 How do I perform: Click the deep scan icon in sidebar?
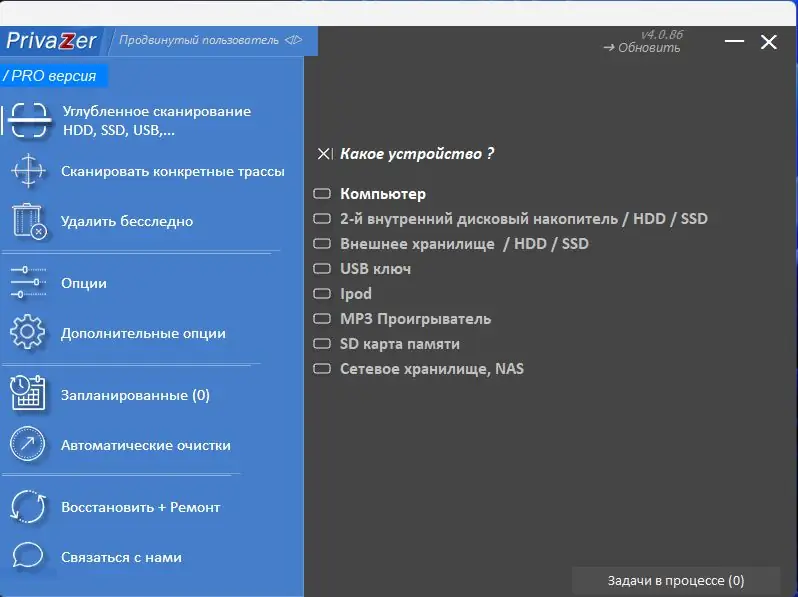coord(29,121)
